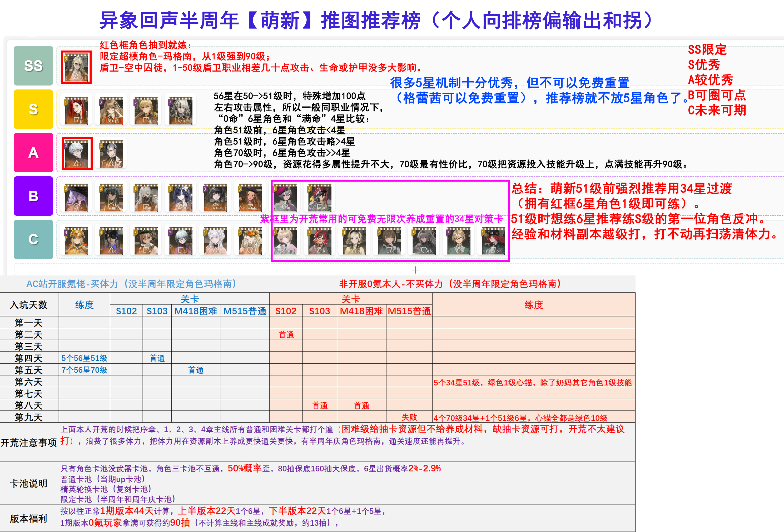Click the S102 header under blue 关卡
784x532 pixels.
pos(127,311)
